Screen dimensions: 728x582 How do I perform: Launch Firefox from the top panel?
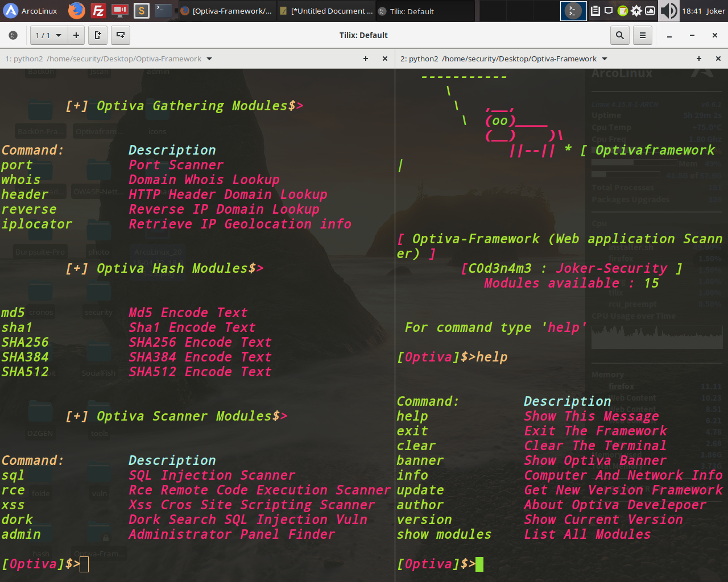(x=77, y=10)
